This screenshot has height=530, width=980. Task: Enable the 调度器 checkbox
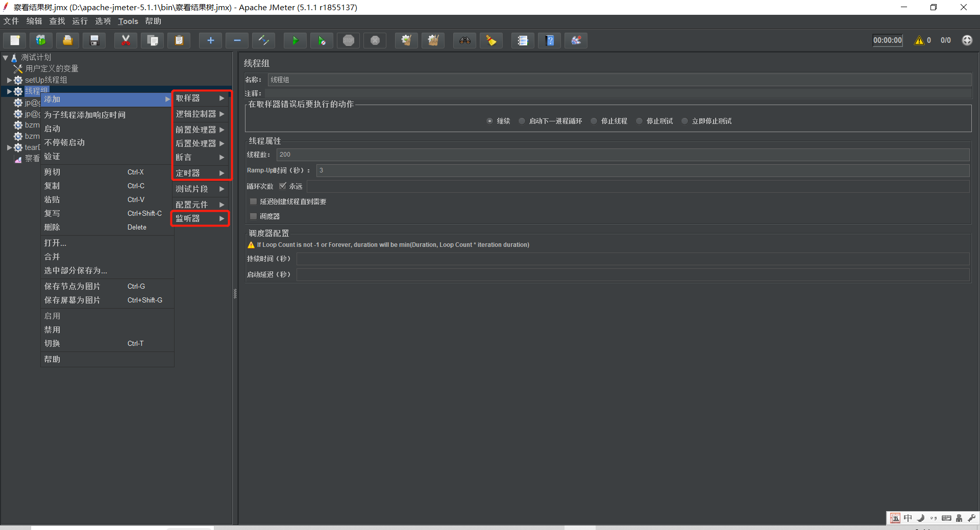253,216
